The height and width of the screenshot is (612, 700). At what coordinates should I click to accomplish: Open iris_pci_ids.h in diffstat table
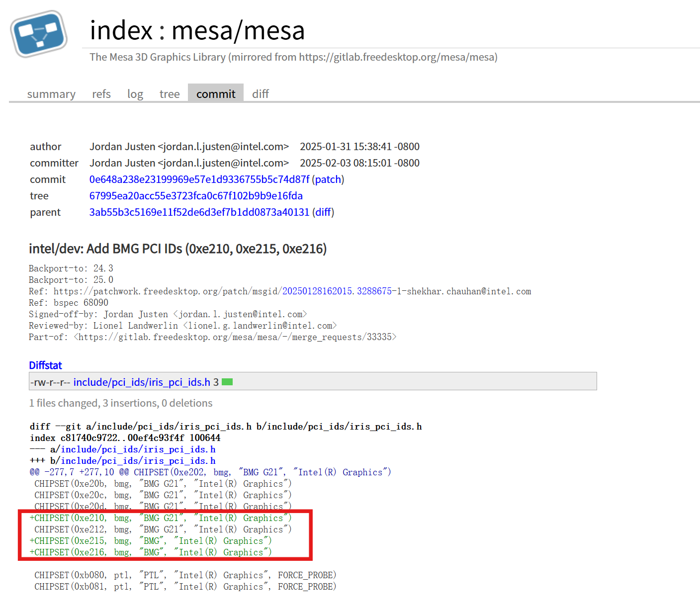pos(142,382)
